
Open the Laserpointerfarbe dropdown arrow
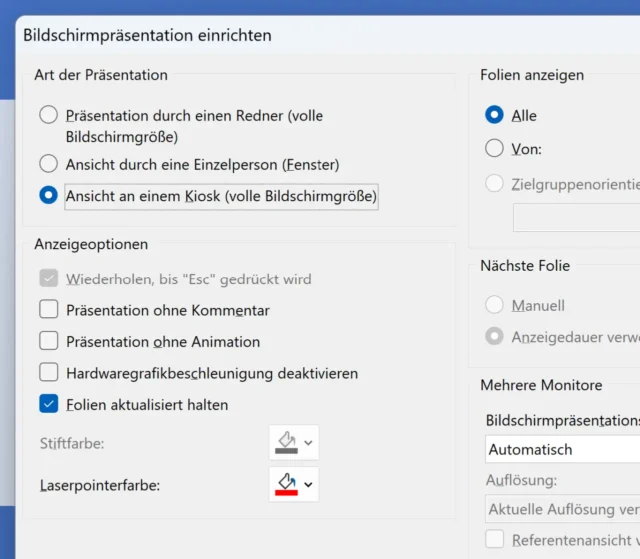pyautogui.click(x=309, y=485)
